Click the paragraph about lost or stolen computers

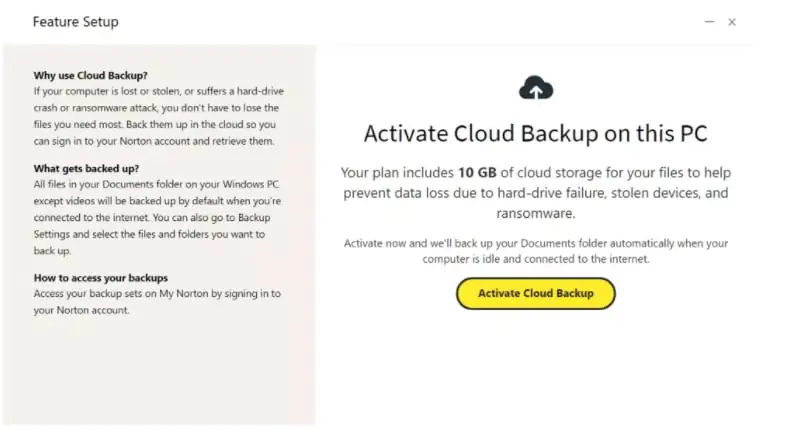155,115
